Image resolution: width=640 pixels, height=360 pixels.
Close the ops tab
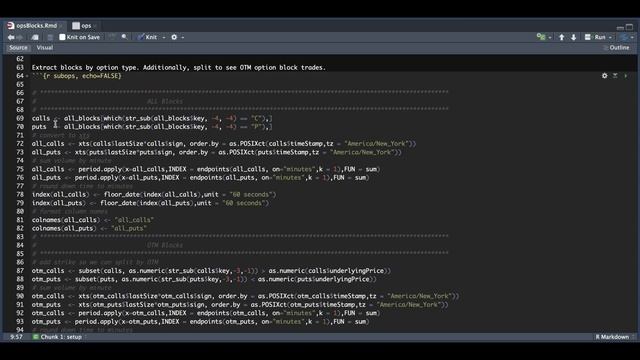point(95,26)
